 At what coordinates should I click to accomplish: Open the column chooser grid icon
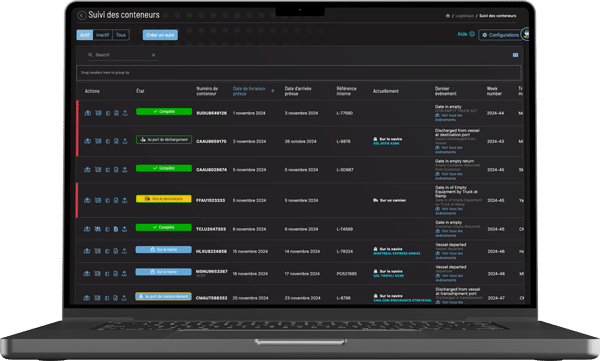click(515, 55)
